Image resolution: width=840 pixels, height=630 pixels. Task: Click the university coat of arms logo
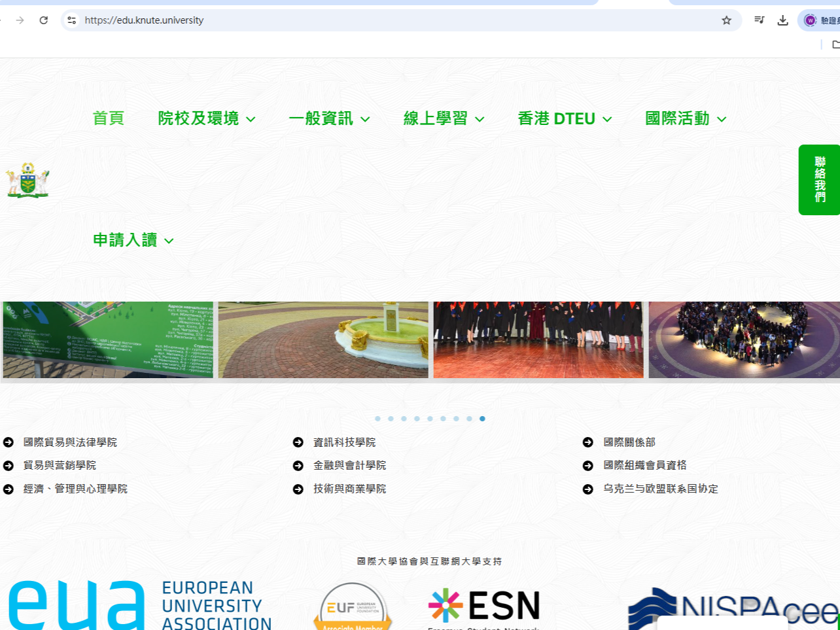[27, 181]
